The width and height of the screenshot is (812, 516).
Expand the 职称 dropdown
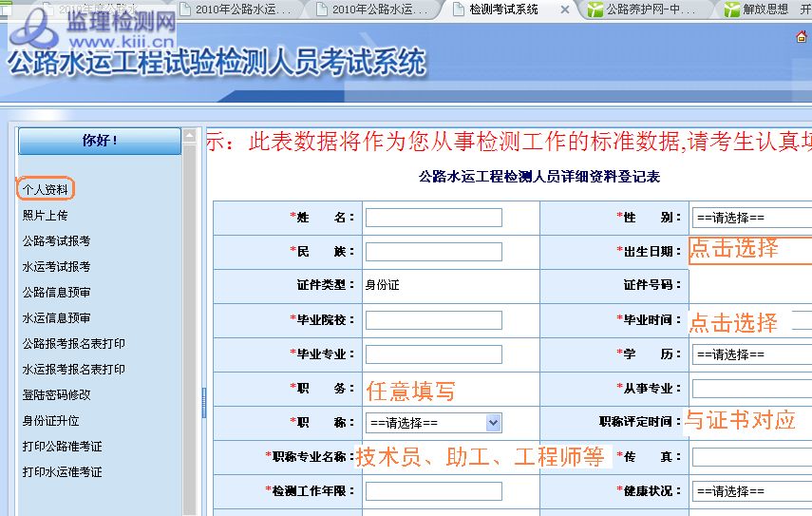433,423
